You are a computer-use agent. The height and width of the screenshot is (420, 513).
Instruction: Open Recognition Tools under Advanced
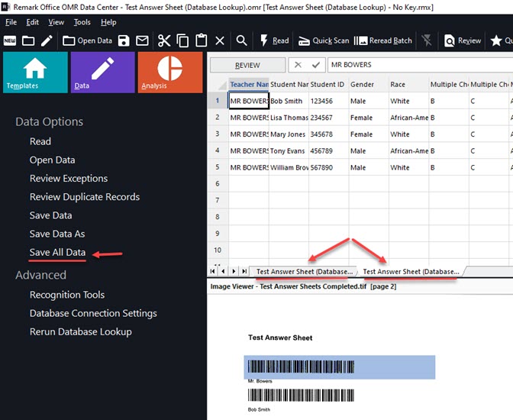tap(67, 295)
